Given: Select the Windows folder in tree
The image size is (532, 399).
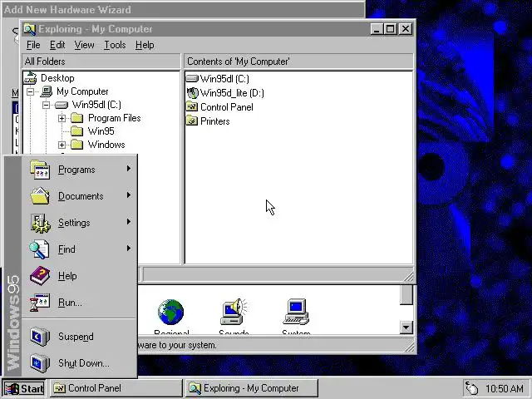Looking at the screenshot, I should [106, 144].
